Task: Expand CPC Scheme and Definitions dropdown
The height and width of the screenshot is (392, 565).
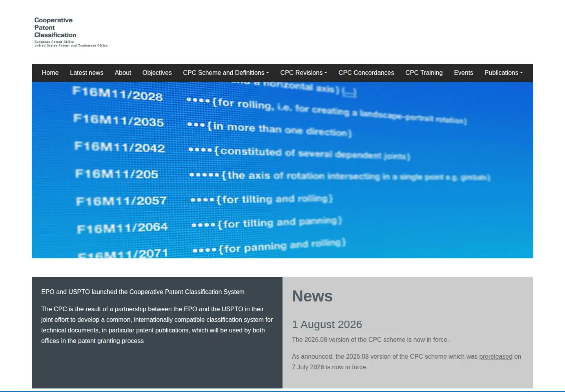Action: coord(226,73)
